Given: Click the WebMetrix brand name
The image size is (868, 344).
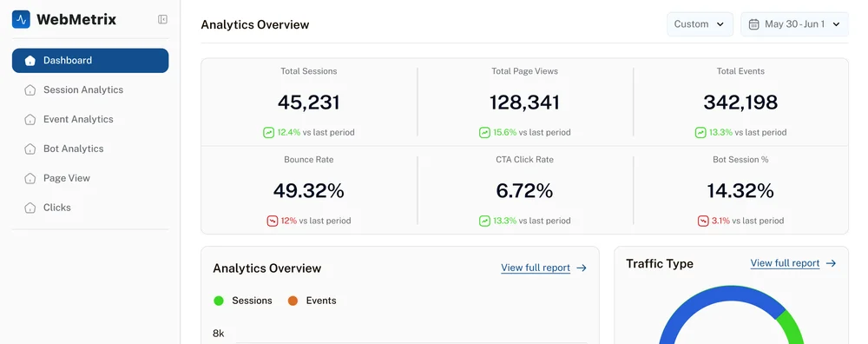Looking at the screenshot, I should (x=76, y=19).
